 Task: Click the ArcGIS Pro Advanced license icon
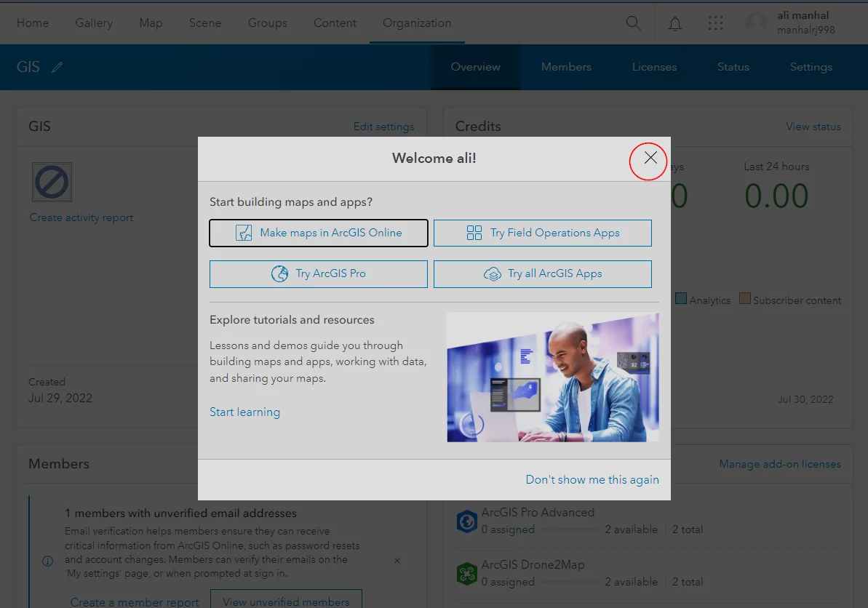(x=466, y=521)
